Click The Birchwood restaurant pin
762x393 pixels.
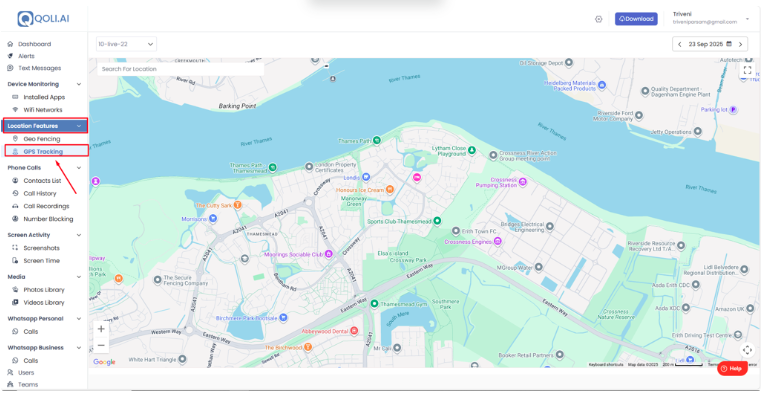click(x=307, y=347)
